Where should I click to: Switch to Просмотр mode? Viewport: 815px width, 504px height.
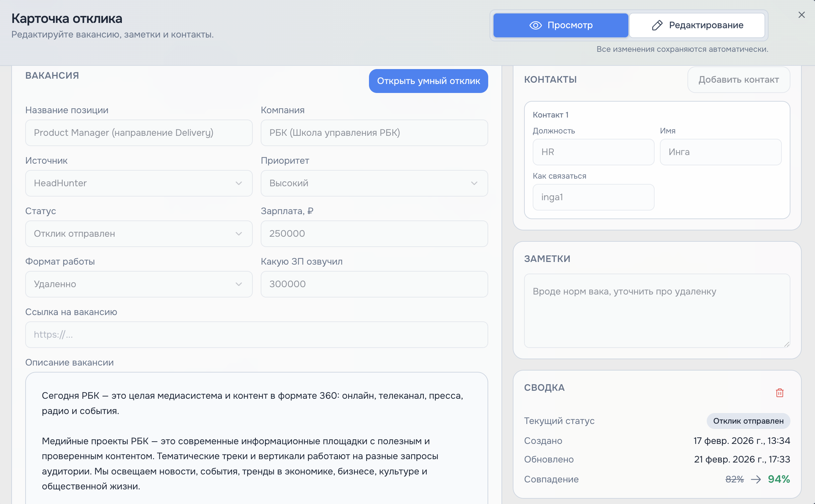click(x=560, y=25)
